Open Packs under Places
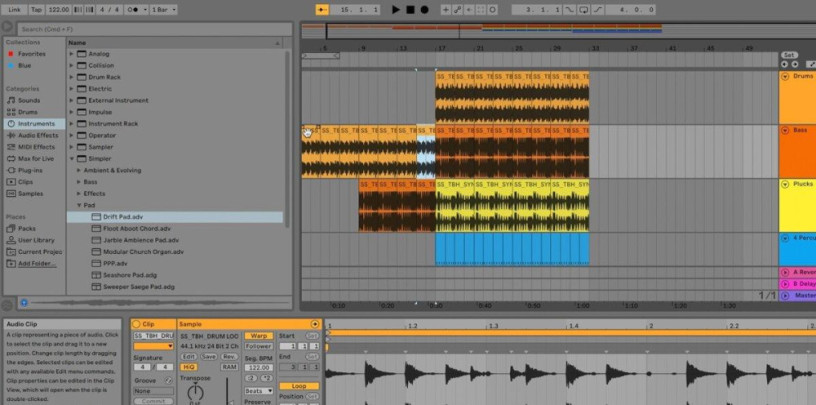Image resolution: width=816 pixels, height=405 pixels. [27, 229]
